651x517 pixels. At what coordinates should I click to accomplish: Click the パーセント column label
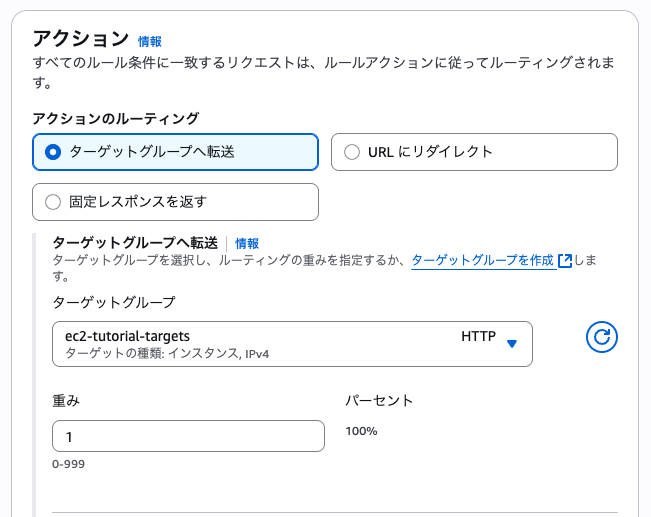coord(379,401)
